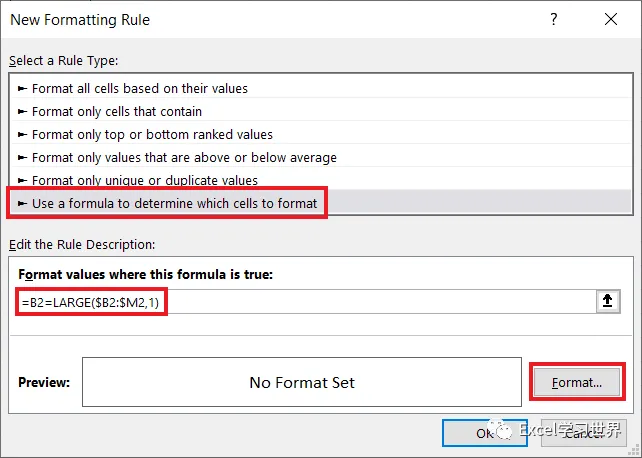Click the 'Preview:' label
The image size is (642, 458).
(44, 382)
